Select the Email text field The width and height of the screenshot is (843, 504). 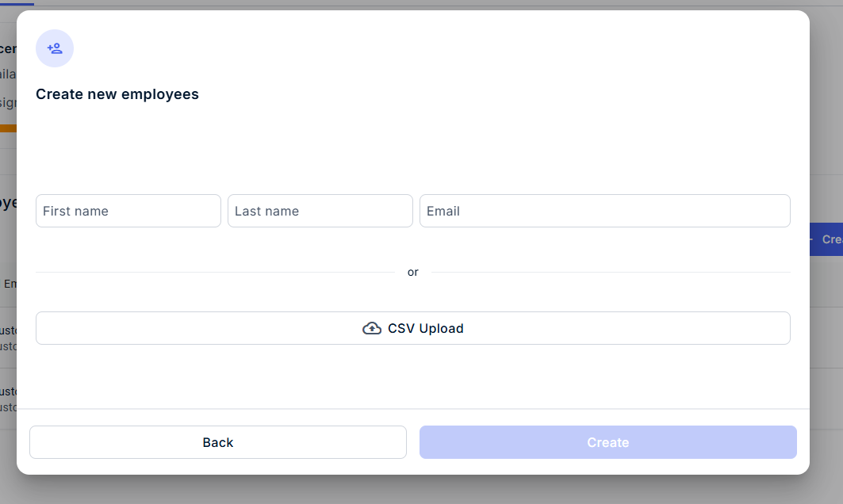coord(605,211)
